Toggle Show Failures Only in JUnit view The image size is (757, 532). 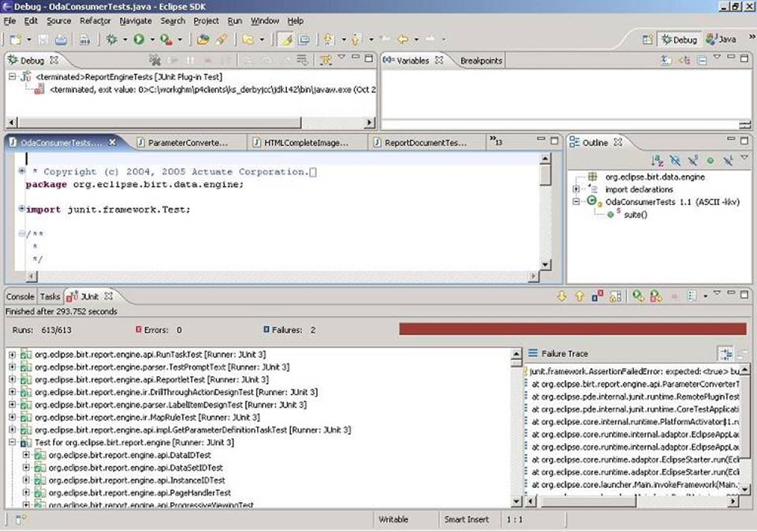tap(597, 296)
